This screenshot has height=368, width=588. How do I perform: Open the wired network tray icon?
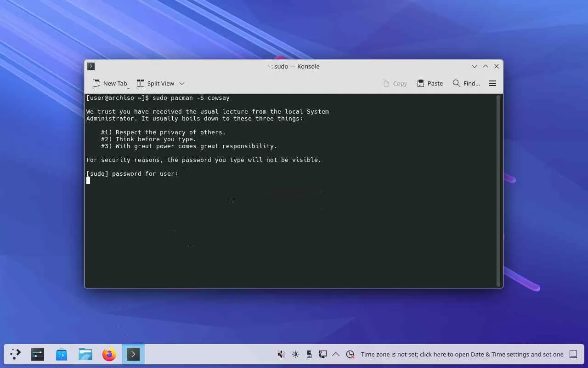coord(323,354)
